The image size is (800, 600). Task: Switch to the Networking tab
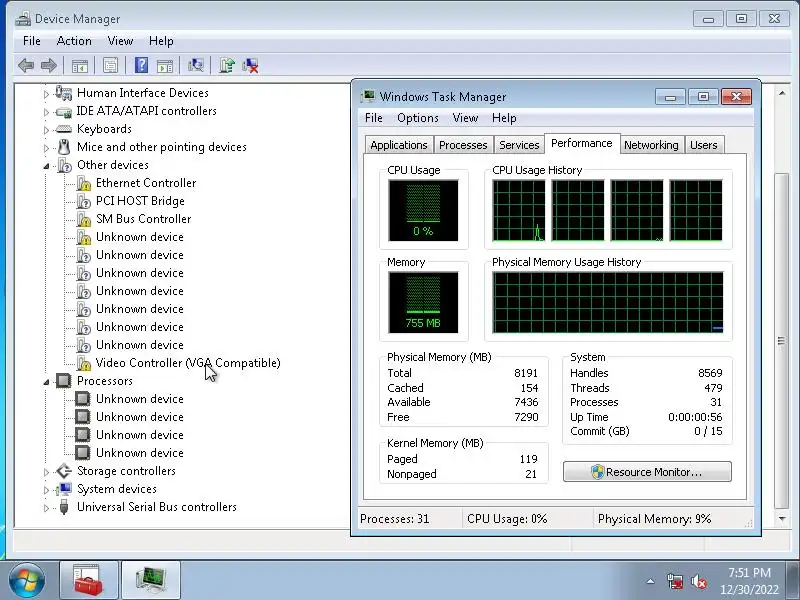tap(651, 145)
